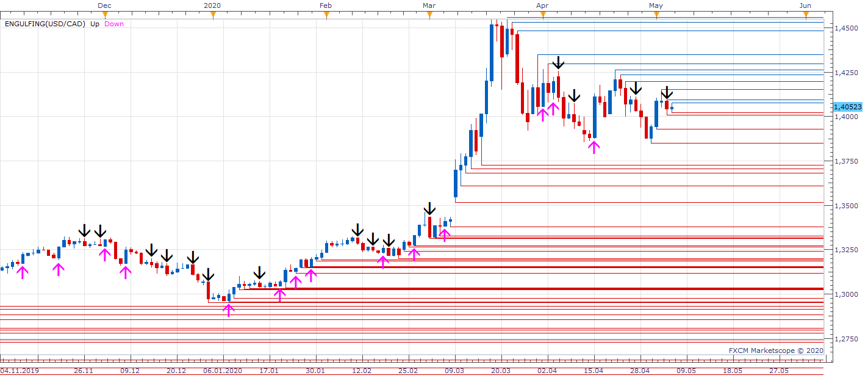Click the orange marker under Feb
The image size is (868, 378).
click(x=326, y=15)
